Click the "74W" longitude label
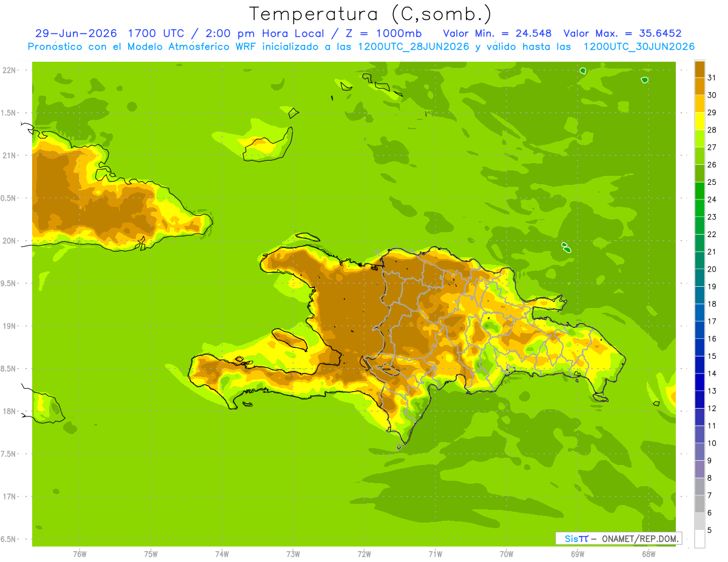728x562 pixels. (x=222, y=554)
